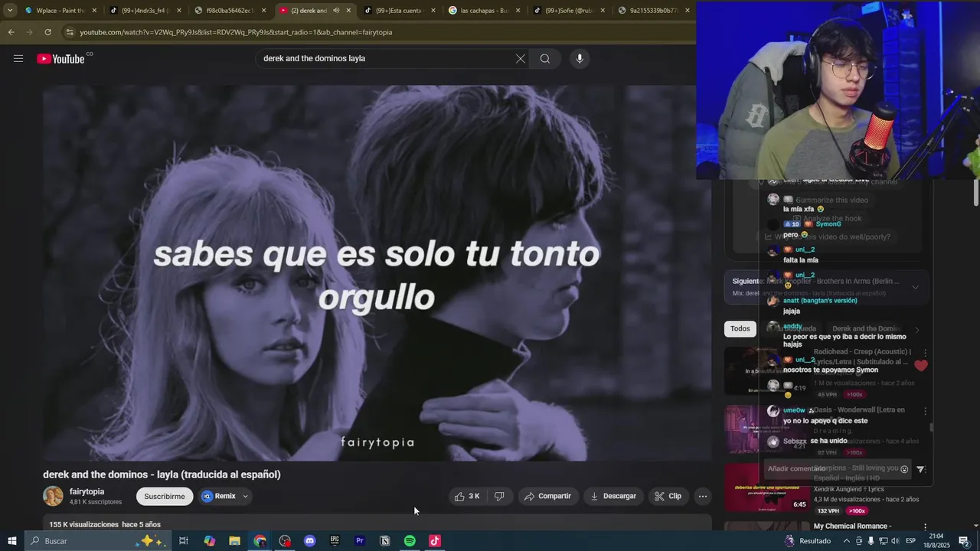Image resolution: width=980 pixels, height=551 pixels.
Task: Dislike the Layla video
Action: pos(499,496)
